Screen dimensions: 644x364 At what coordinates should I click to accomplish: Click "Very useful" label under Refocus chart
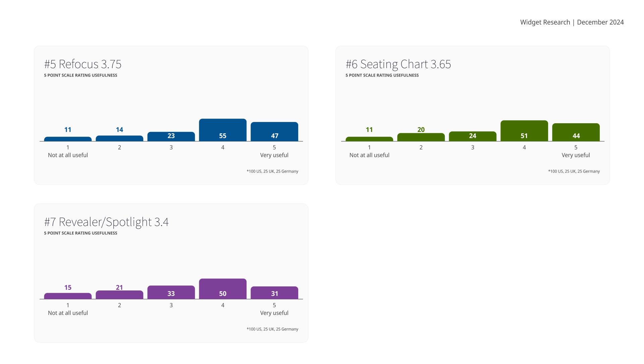274,155
